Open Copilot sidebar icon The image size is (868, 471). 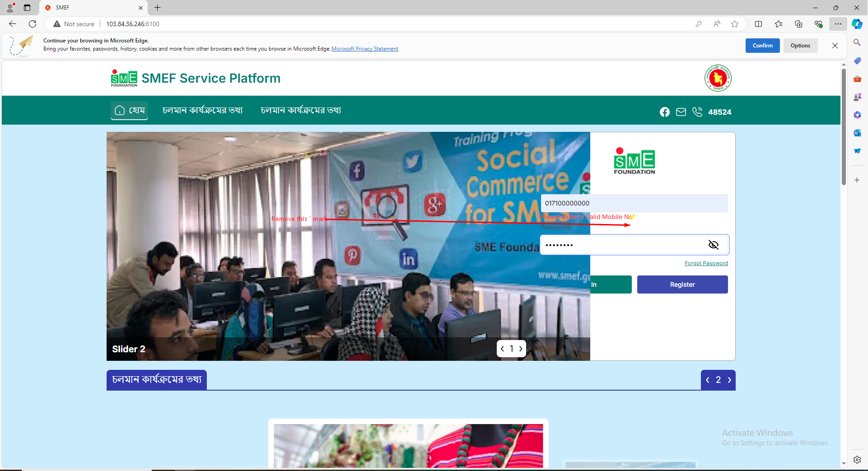tap(857, 24)
